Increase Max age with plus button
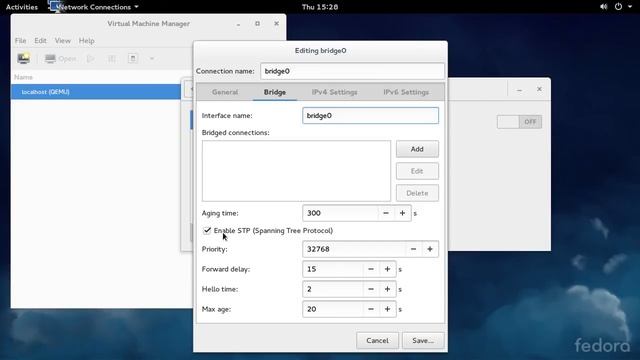Viewport: 640px width, 360px height. 387,309
